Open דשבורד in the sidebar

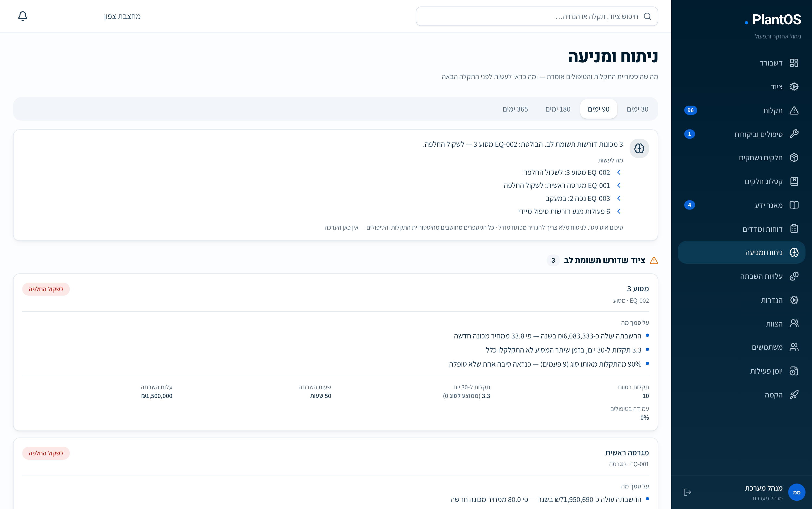click(x=741, y=63)
